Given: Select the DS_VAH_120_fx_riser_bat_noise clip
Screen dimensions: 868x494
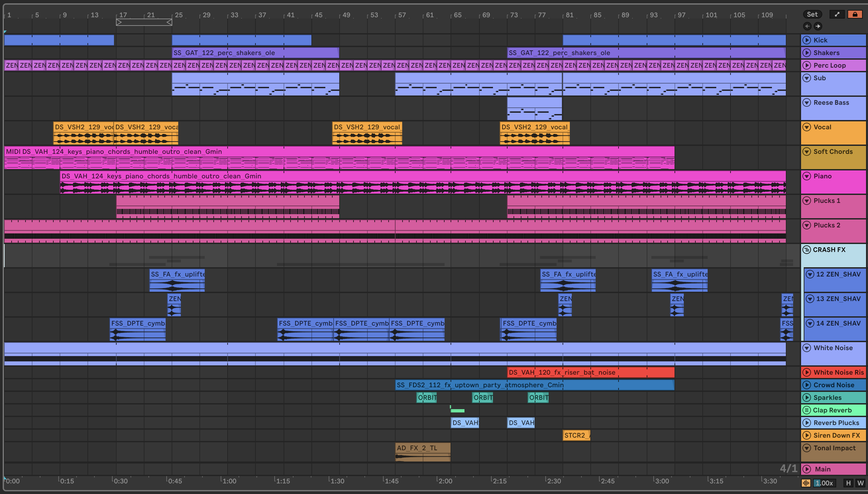Looking at the screenshot, I should (591, 372).
